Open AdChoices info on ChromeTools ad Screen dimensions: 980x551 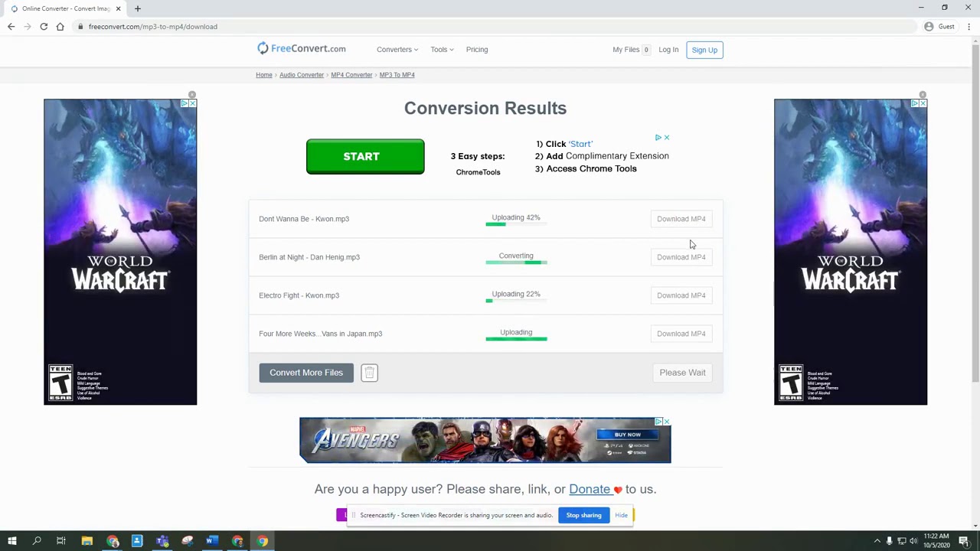[658, 138]
